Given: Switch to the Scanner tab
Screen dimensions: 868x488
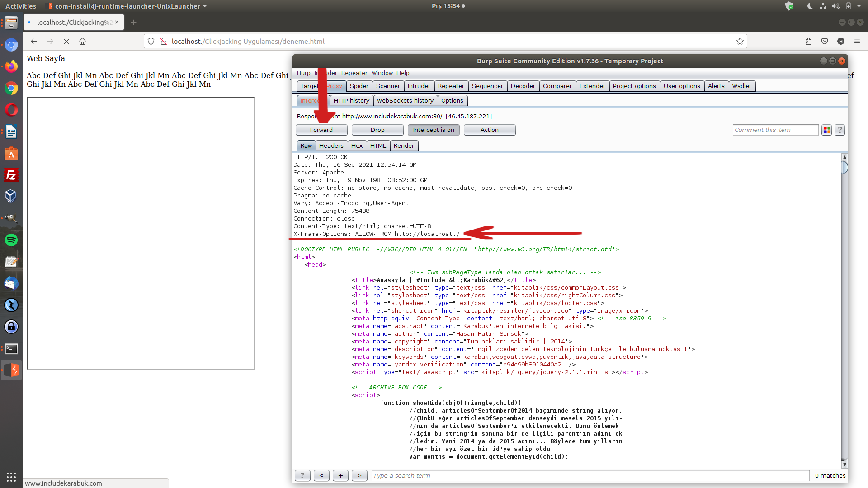Looking at the screenshot, I should tap(388, 86).
